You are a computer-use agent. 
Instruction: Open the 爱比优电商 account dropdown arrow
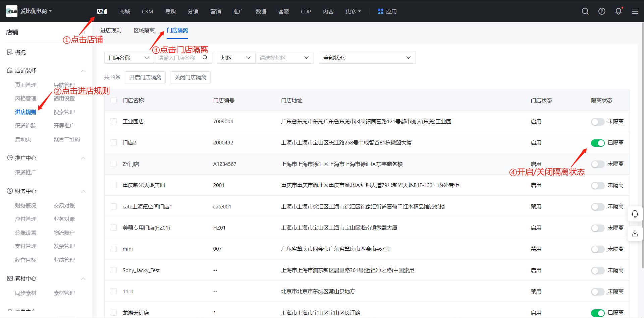50,11
